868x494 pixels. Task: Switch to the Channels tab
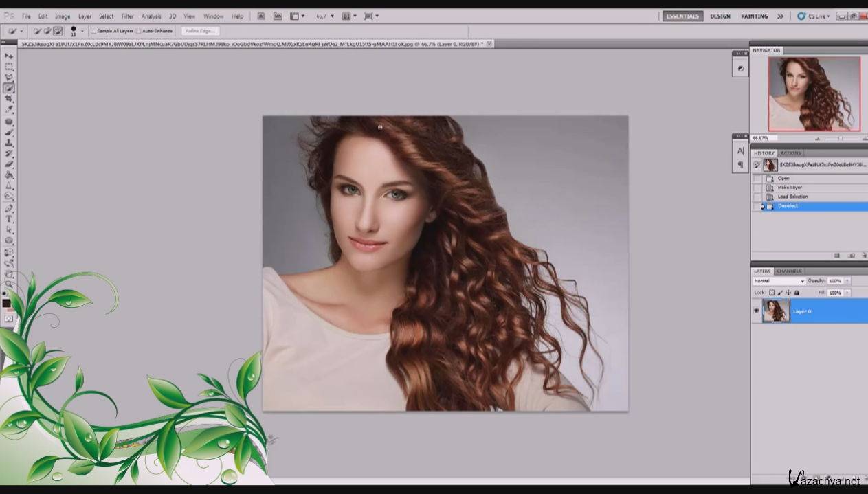tap(790, 271)
